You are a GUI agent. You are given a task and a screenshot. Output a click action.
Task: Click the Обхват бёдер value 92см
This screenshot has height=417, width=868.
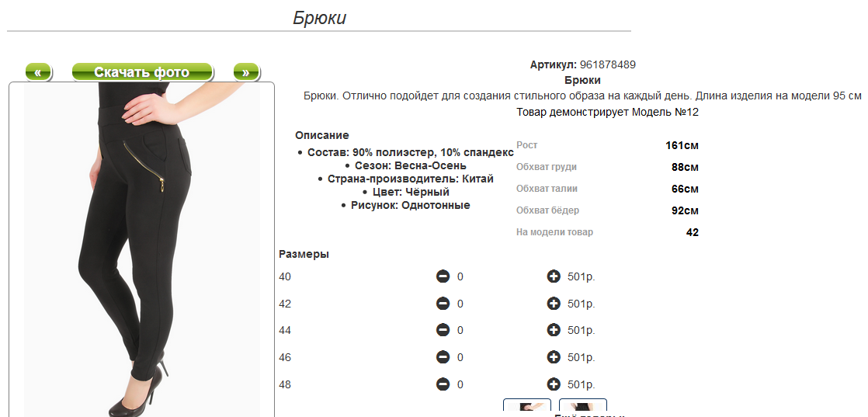point(685,210)
